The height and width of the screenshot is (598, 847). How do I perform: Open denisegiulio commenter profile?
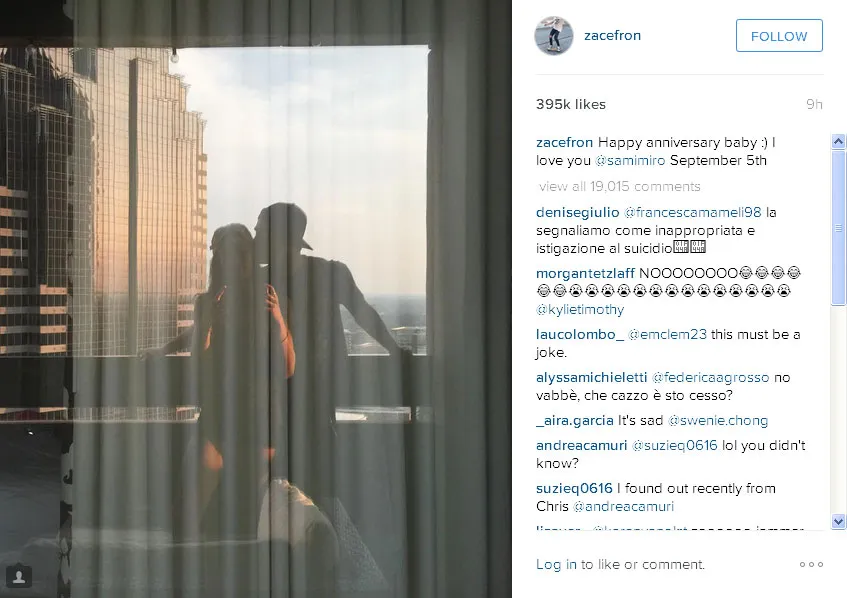tap(577, 212)
